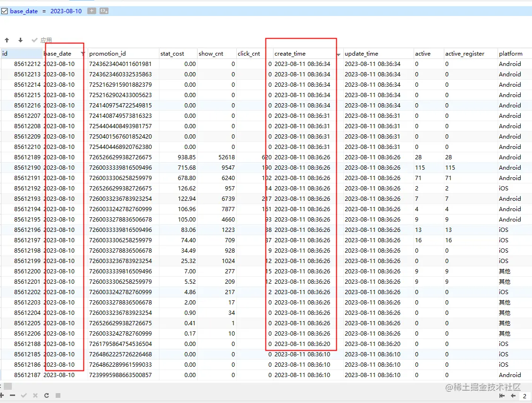
Task: Stop loading with the square stop icon
Action: 58,395
